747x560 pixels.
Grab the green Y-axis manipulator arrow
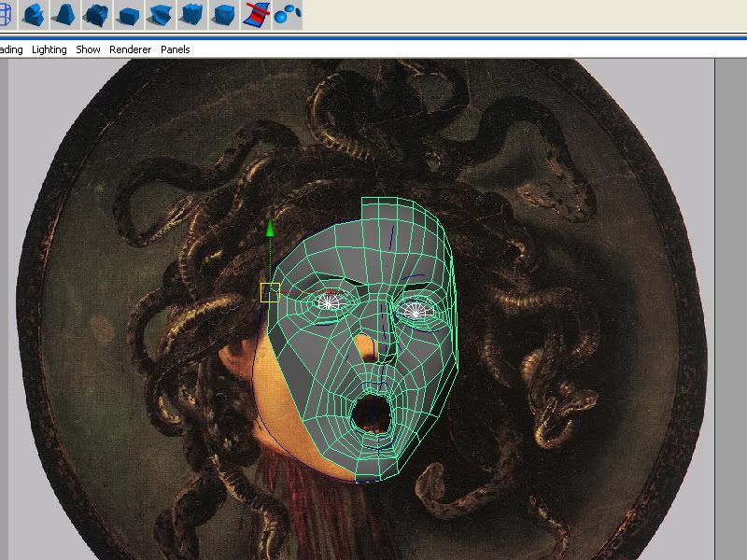click(x=270, y=229)
